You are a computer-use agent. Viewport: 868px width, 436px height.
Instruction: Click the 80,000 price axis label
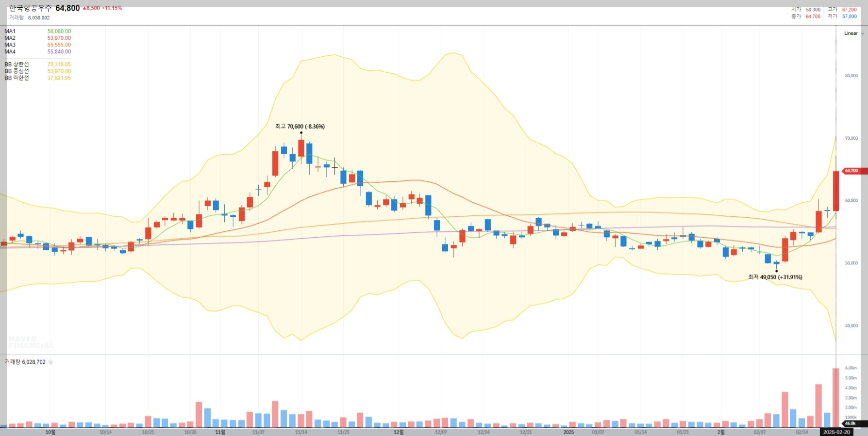[851, 76]
